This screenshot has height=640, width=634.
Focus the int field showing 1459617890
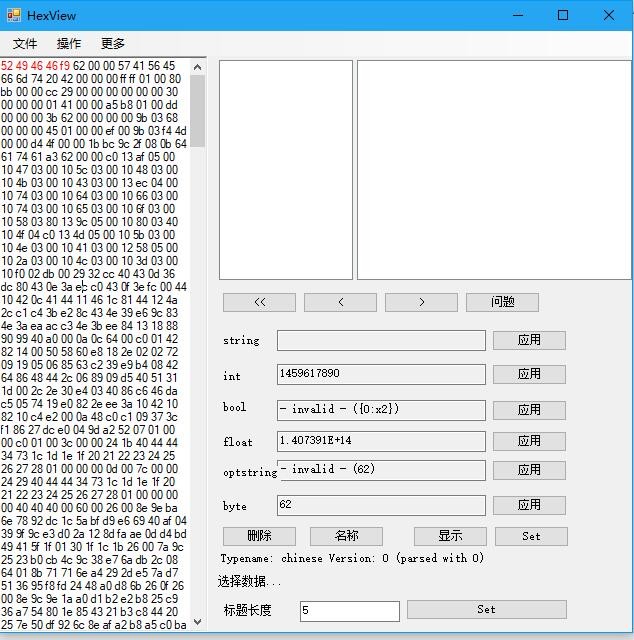point(381,374)
